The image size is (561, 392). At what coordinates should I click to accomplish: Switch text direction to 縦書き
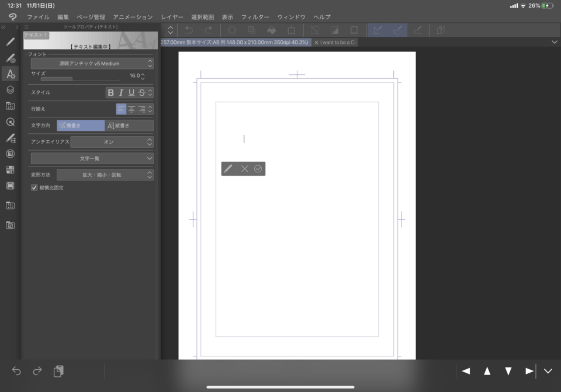[129, 126]
